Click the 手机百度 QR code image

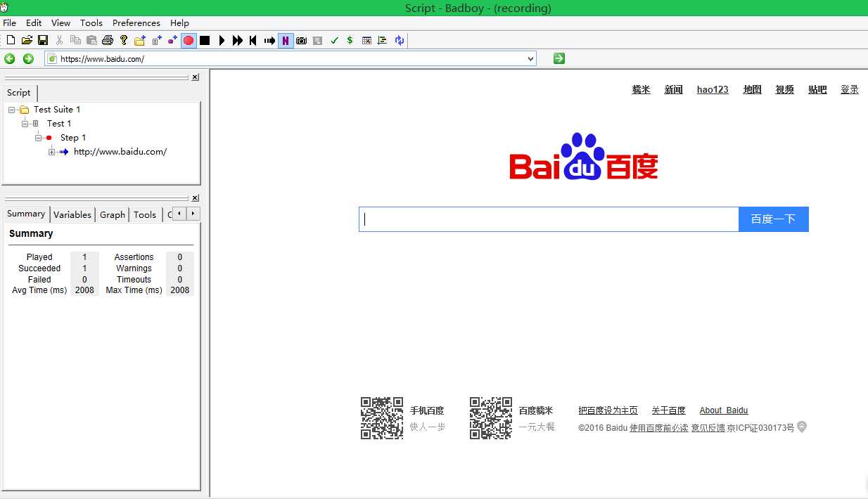click(x=382, y=418)
